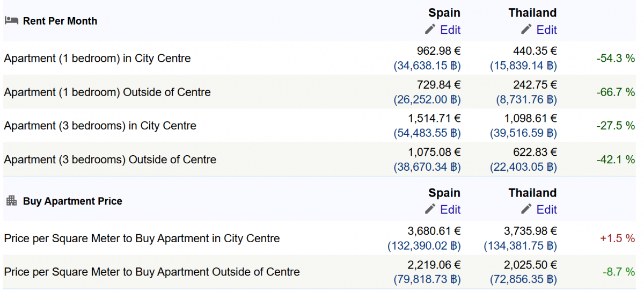The height and width of the screenshot is (290, 644).
Task: Select the Buy Apartment Price section heading
Action: pyautogui.click(x=72, y=201)
